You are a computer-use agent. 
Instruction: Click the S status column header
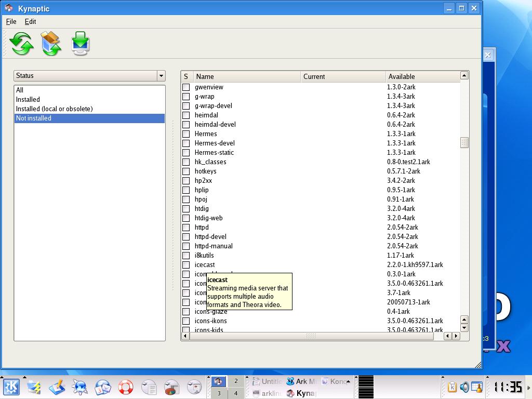pyautogui.click(x=187, y=77)
